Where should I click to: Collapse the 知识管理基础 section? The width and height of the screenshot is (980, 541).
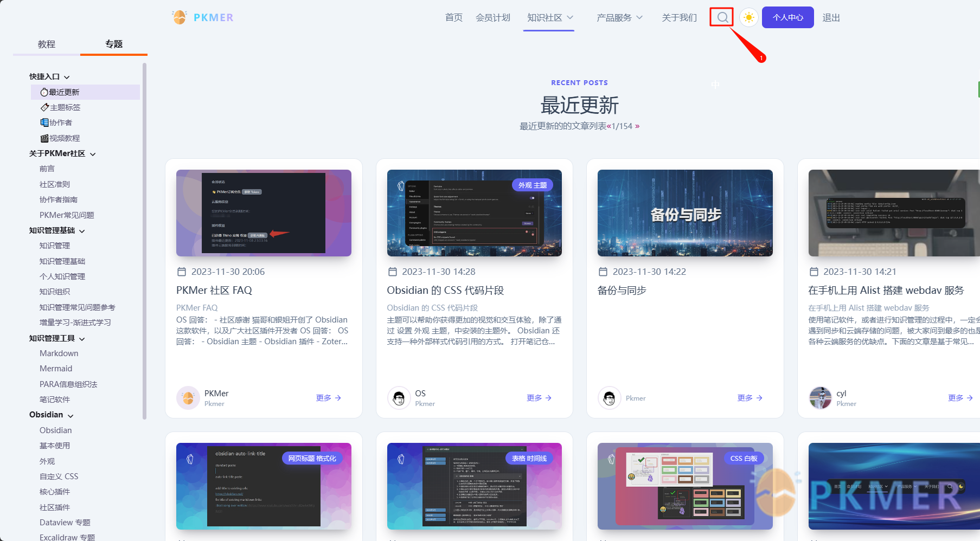pyautogui.click(x=82, y=231)
